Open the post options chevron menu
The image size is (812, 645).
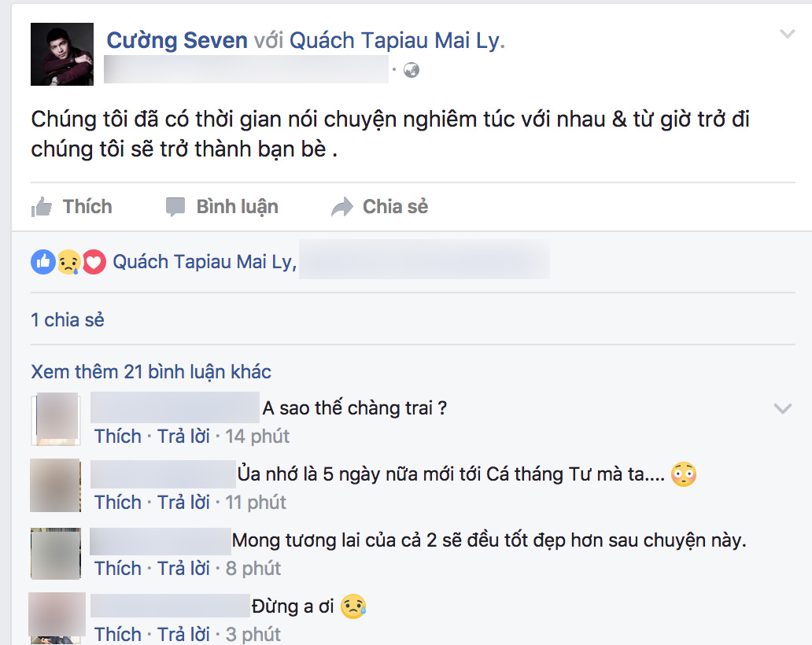787,34
